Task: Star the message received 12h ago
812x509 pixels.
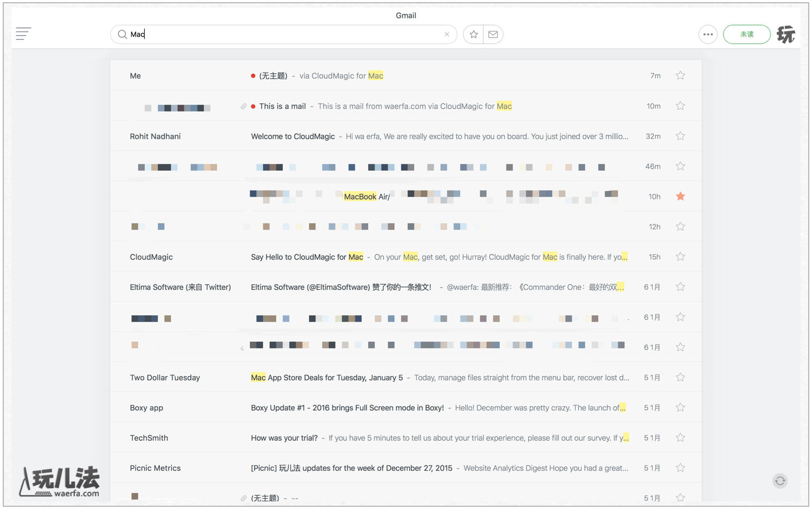Action: point(680,227)
